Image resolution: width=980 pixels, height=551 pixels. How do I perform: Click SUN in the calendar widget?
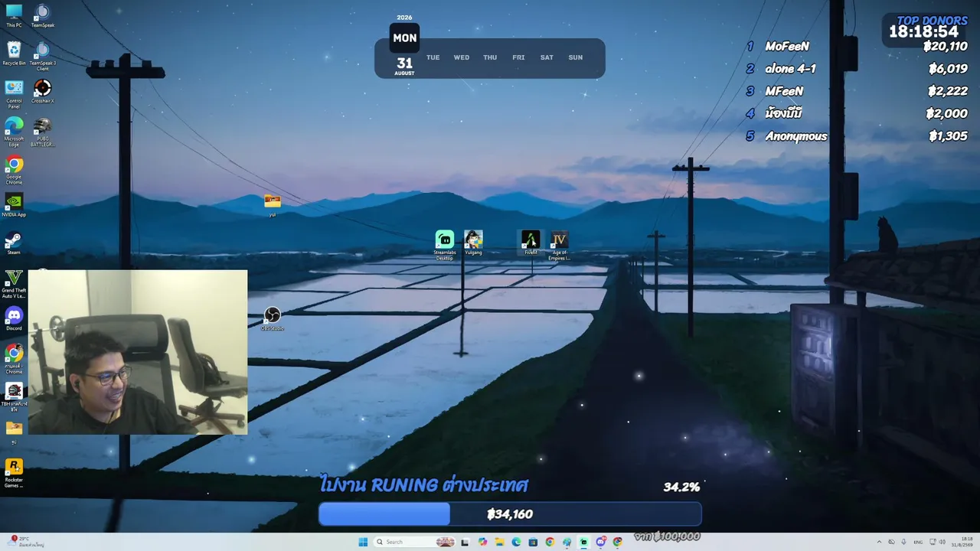[576, 57]
